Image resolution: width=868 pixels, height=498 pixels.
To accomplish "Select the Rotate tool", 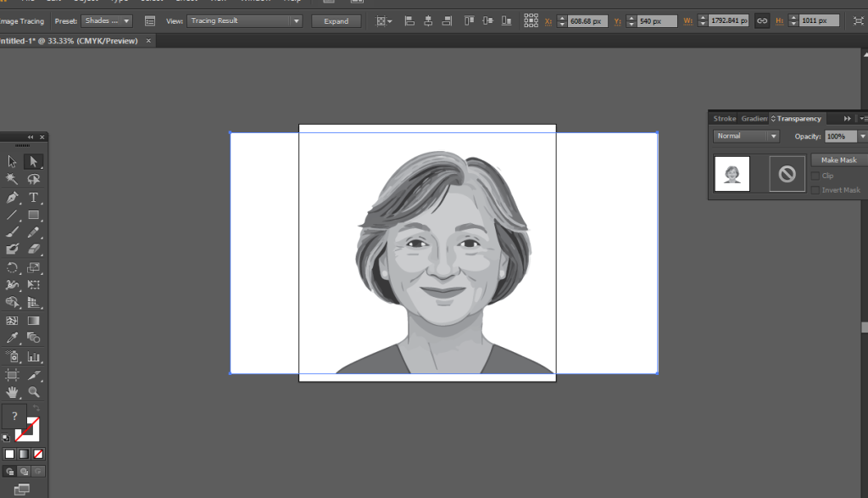I will (12, 267).
